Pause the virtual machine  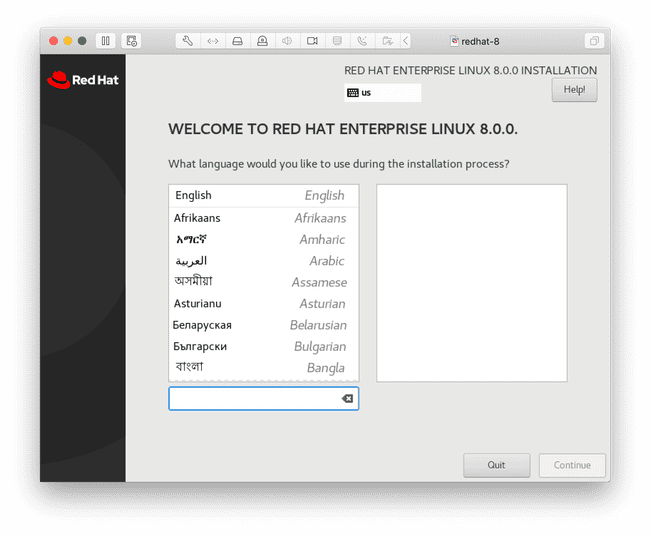(x=105, y=41)
